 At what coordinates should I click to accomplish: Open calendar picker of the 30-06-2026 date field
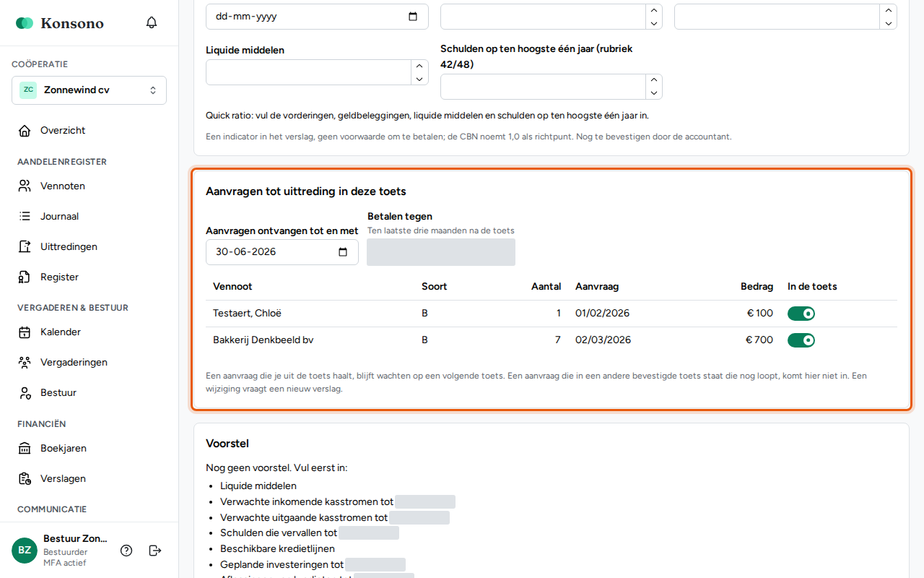pyautogui.click(x=343, y=252)
